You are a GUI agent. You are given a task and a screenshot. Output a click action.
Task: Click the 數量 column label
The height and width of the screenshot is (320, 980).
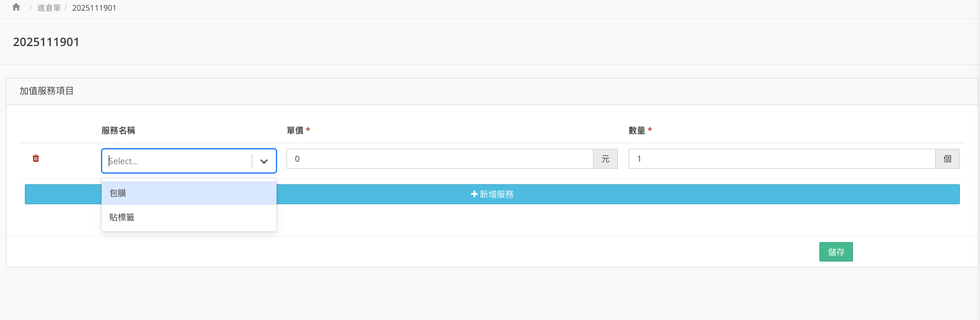(637, 130)
